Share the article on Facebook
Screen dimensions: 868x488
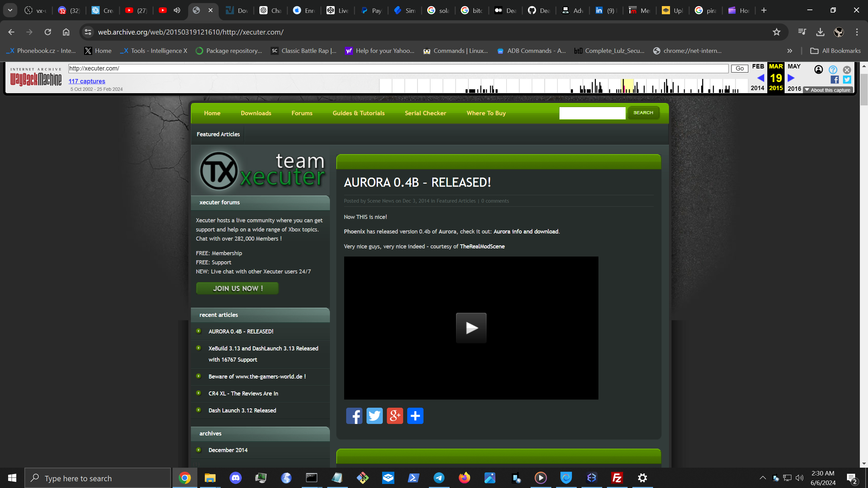click(x=354, y=416)
